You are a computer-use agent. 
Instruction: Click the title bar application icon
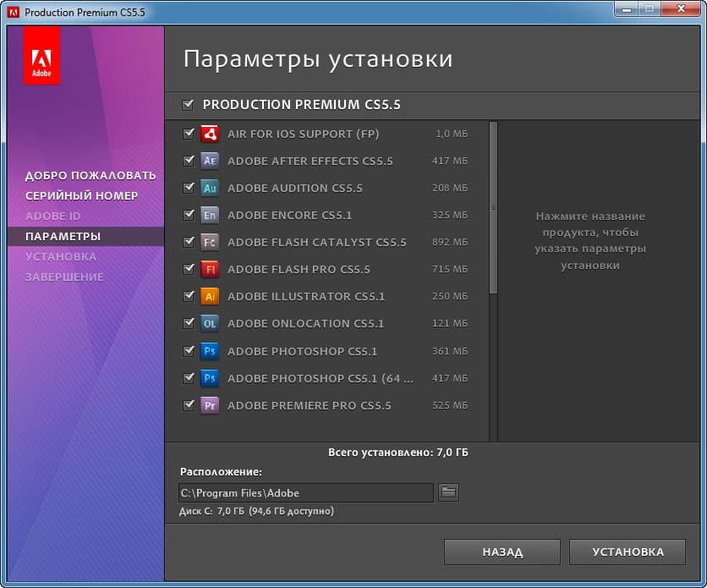click(14, 12)
